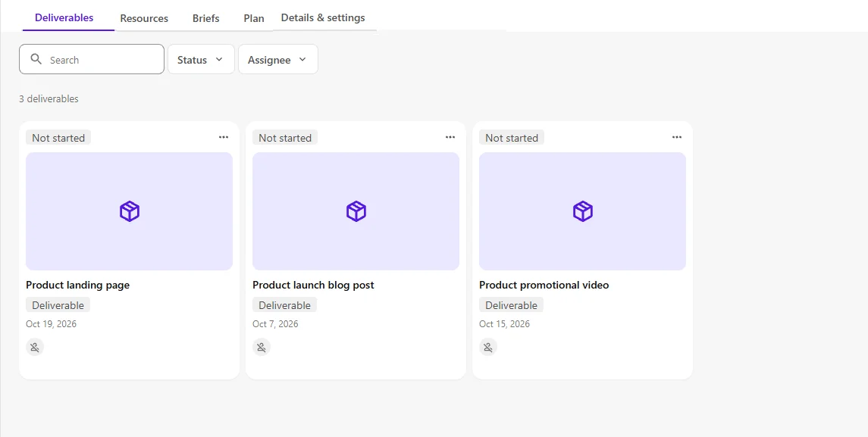Click Not started status on Product promotional video
868x437 pixels.
[x=512, y=138]
